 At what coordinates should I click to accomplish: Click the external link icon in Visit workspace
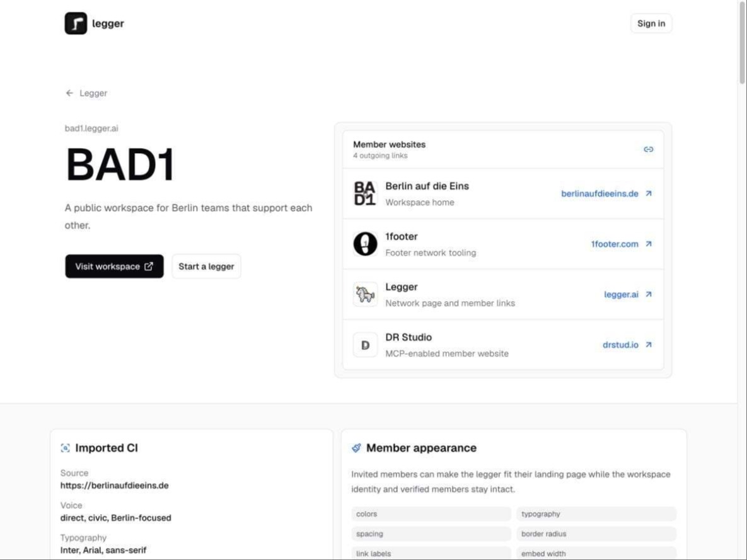point(149,266)
